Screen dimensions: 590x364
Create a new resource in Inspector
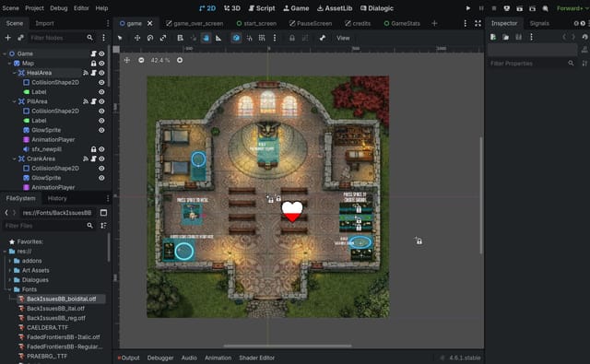click(493, 37)
